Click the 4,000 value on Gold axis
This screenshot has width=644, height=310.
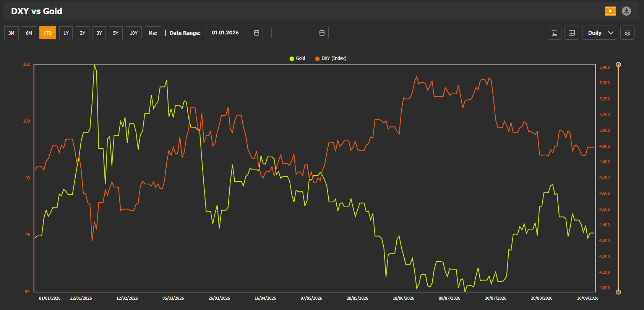click(605, 288)
